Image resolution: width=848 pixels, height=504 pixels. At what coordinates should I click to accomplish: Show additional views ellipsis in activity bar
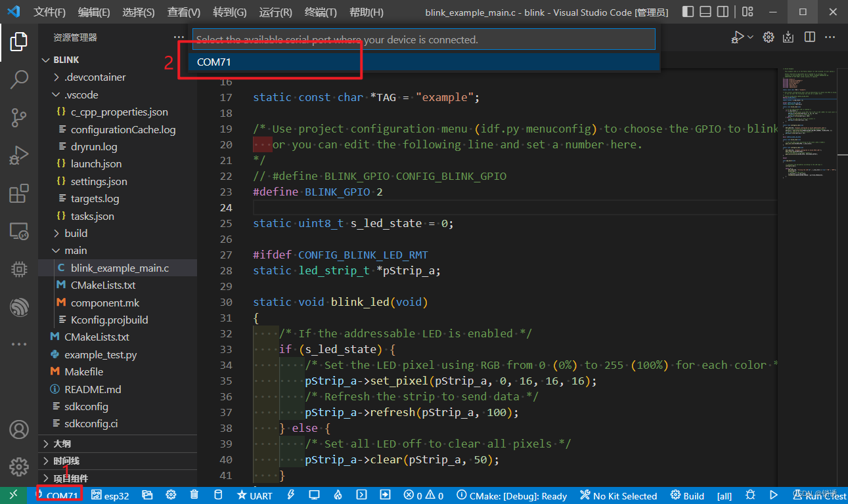[19, 344]
